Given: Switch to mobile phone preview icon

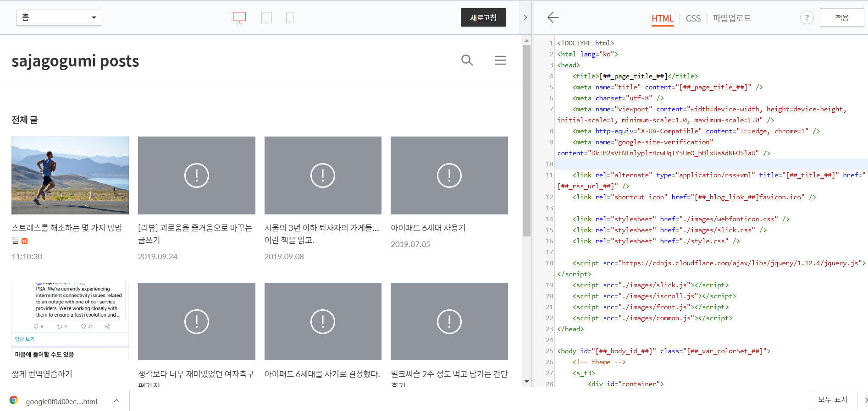Looking at the screenshot, I should (290, 17).
